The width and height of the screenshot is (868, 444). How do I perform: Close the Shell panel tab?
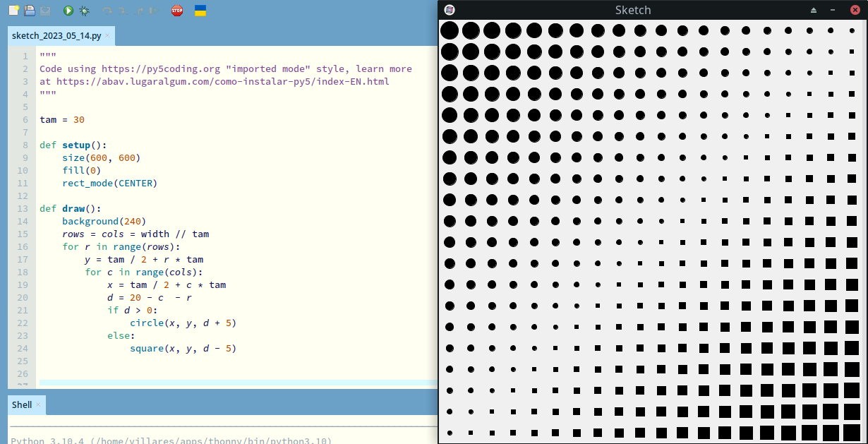[39, 405]
